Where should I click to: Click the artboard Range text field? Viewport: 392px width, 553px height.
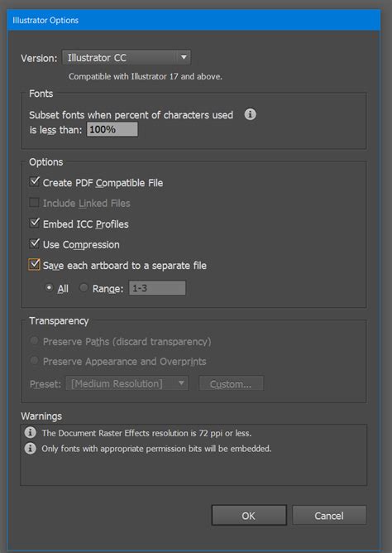tap(157, 288)
